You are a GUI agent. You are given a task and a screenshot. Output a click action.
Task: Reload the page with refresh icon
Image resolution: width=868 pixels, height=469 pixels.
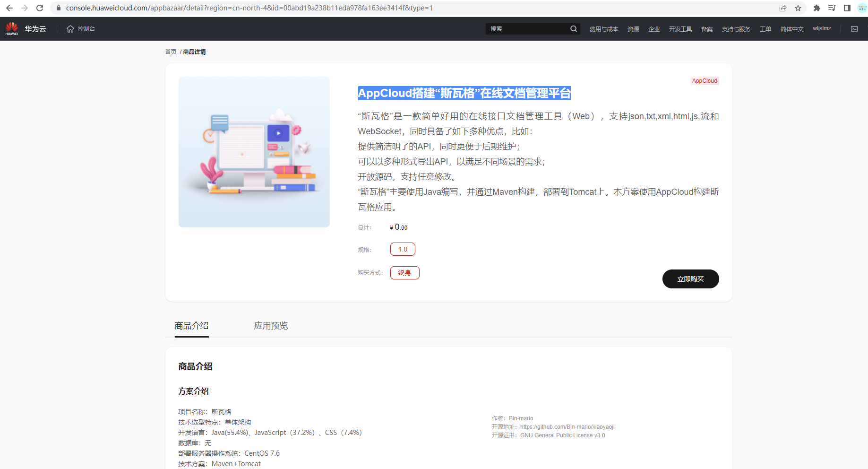pyautogui.click(x=40, y=8)
